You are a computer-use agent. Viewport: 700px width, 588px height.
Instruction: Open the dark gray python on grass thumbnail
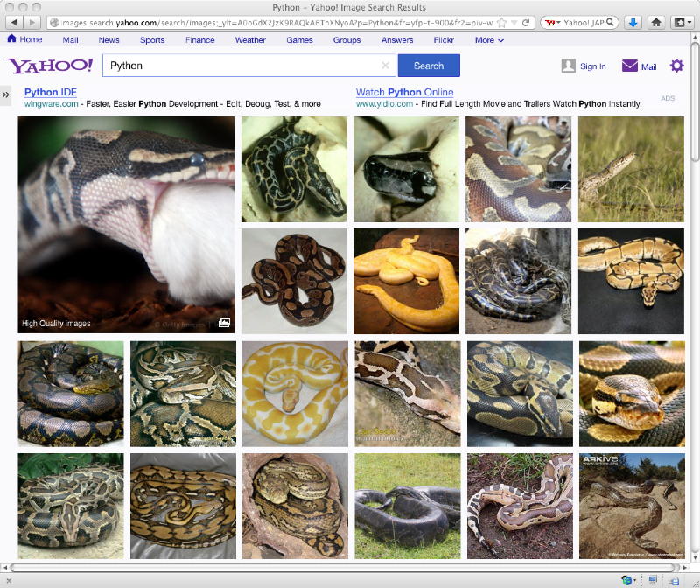(408, 507)
